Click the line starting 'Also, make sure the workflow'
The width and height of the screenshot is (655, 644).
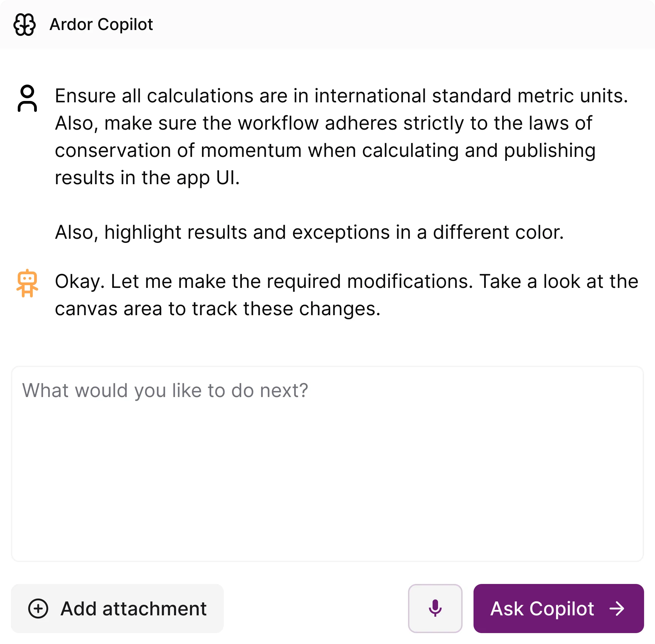click(x=323, y=123)
